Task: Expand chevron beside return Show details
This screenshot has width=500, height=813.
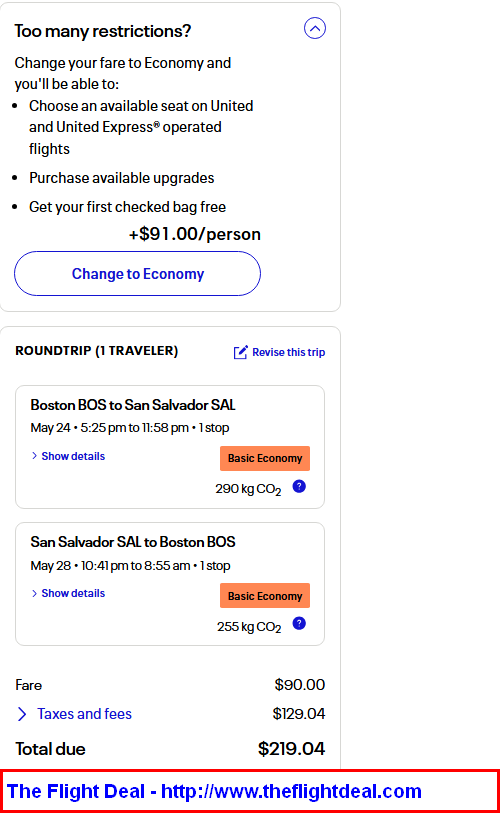Action: [34, 593]
